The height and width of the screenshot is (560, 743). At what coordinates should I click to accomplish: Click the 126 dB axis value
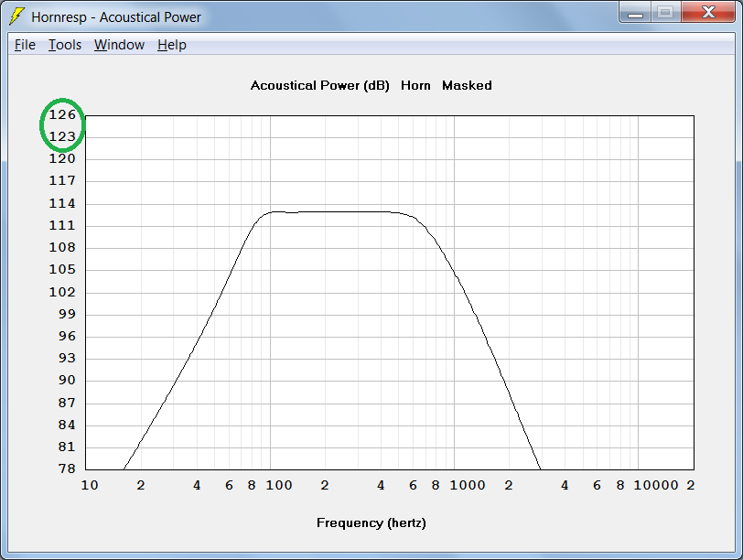pos(62,114)
